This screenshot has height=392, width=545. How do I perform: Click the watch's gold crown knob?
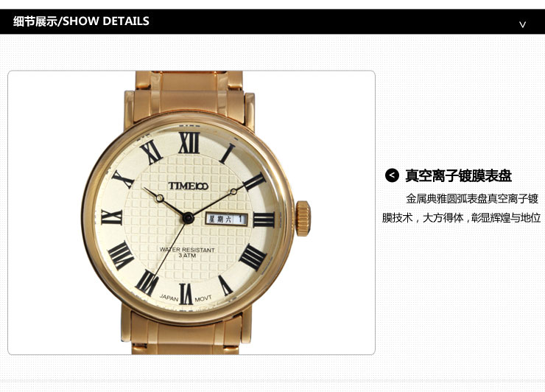303,218
